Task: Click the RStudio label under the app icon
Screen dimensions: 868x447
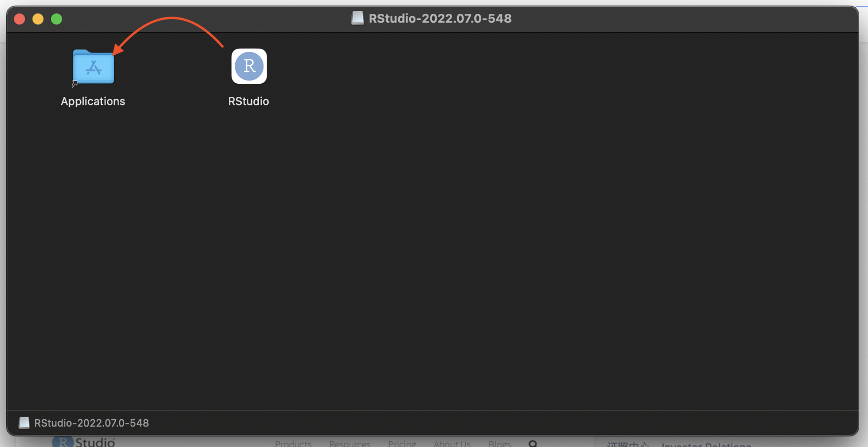Action: (x=248, y=101)
